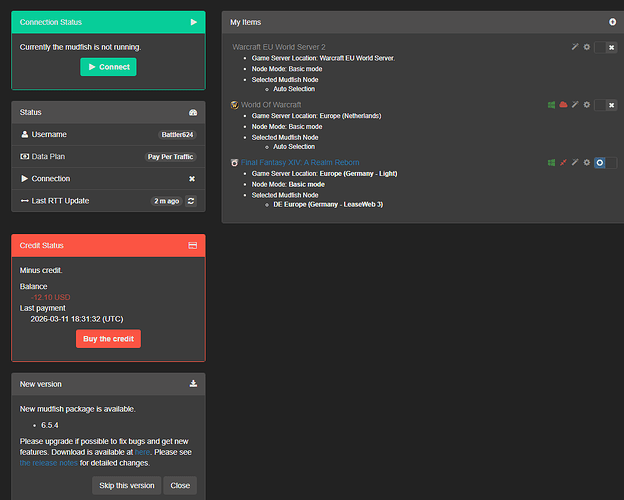The width and height of the screenshot is (624, 500).
Task: Click the Pay Per Traffic badge
Action: pyautogui.click(x=170, y=157)
